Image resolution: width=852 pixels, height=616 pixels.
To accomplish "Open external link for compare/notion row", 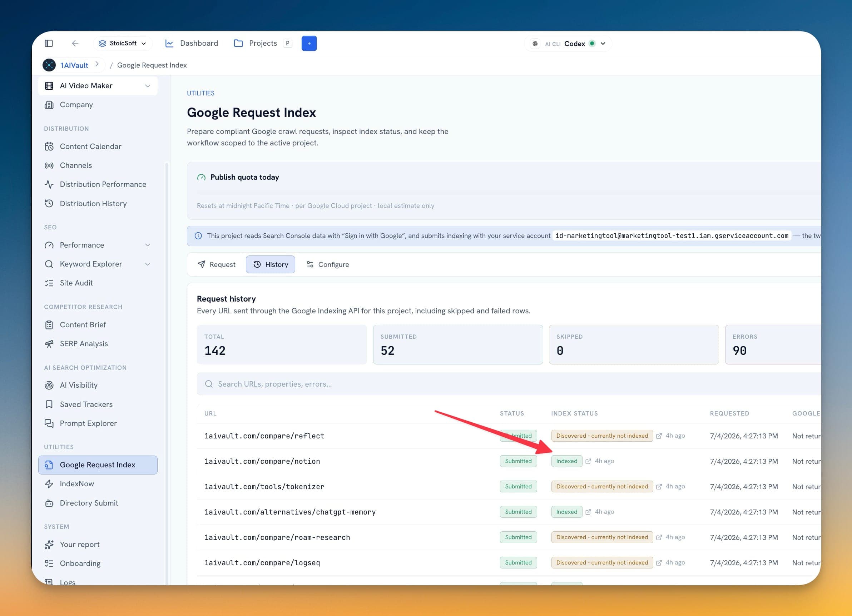I will [588, 461].
